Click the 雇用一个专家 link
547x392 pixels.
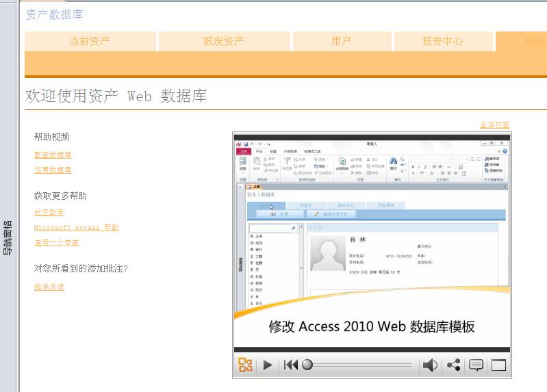(x=57, y=242)
